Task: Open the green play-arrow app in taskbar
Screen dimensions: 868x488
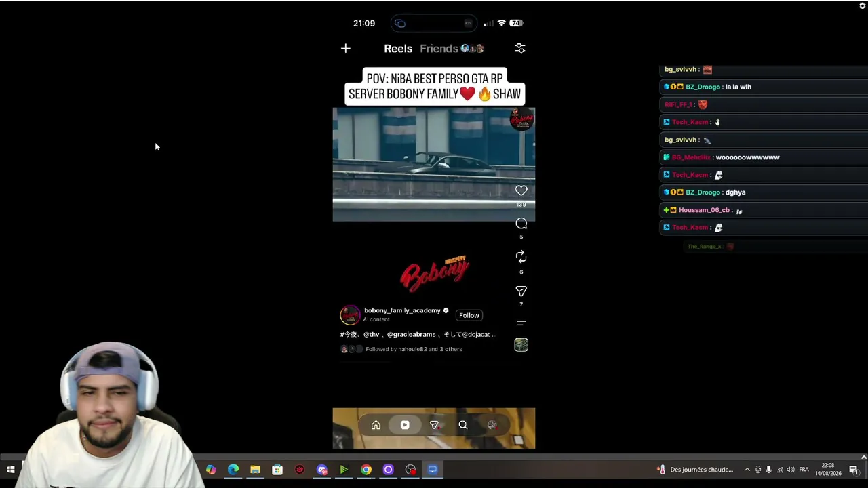Action: [344, 470]
